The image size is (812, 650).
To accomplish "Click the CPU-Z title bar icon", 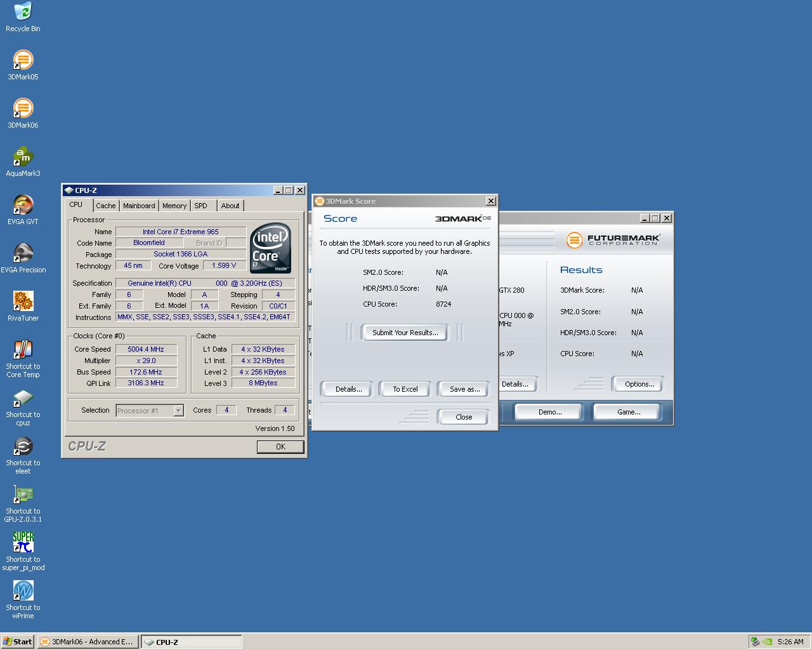I will tap(69, 190).
